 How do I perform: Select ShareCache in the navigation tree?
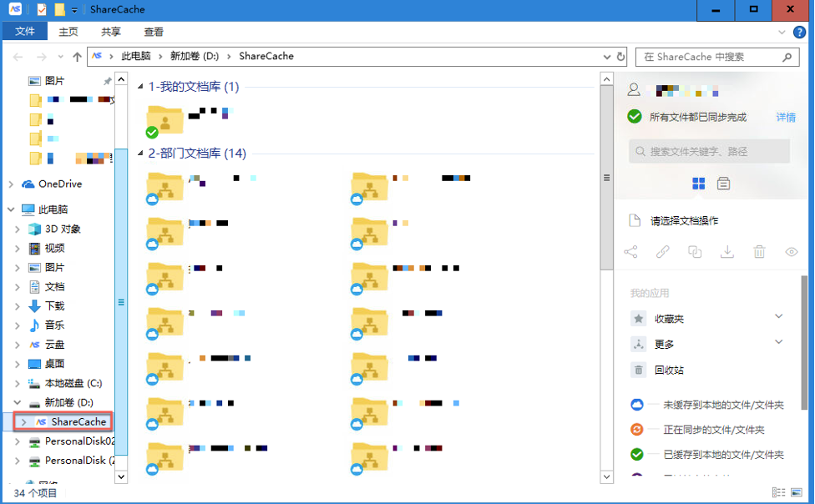coord(78,421)
